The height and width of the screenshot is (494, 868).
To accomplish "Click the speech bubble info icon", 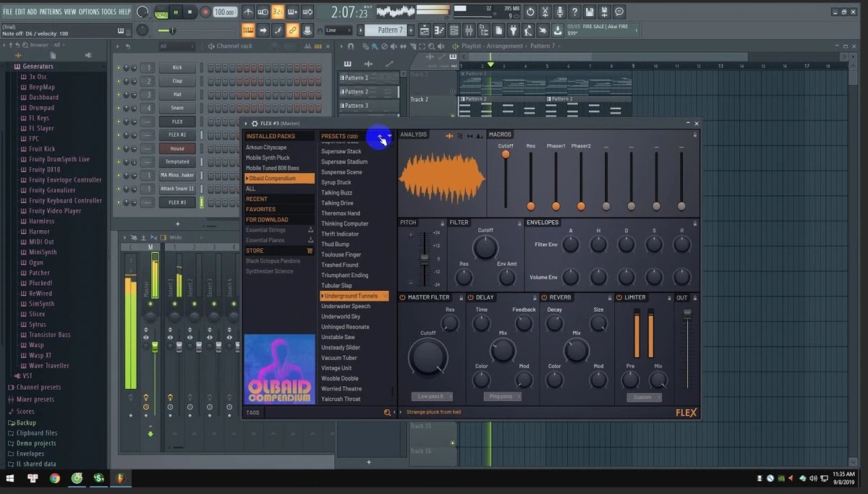I will (619, 12).
